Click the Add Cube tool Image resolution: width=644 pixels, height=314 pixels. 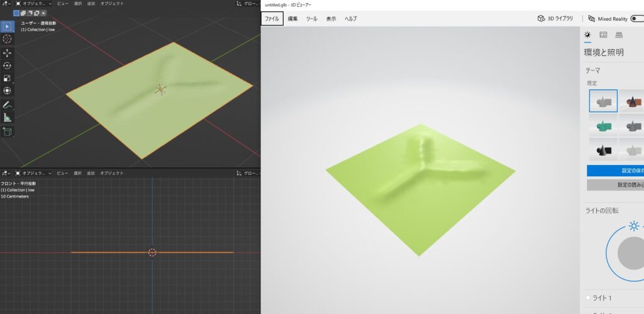click(x=7, y=131)
